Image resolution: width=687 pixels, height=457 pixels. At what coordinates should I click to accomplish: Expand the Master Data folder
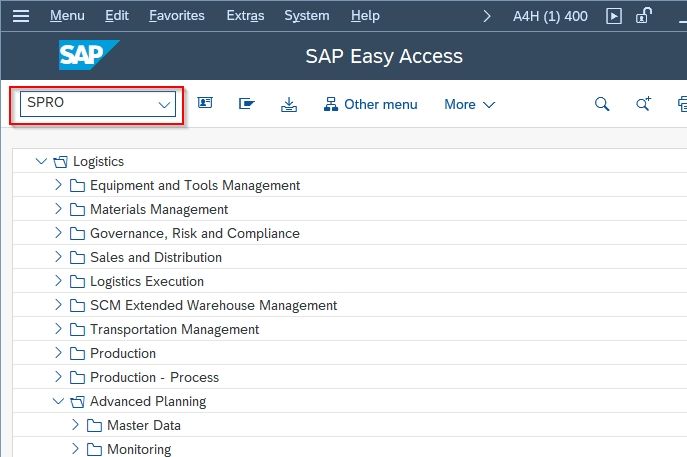75,425
